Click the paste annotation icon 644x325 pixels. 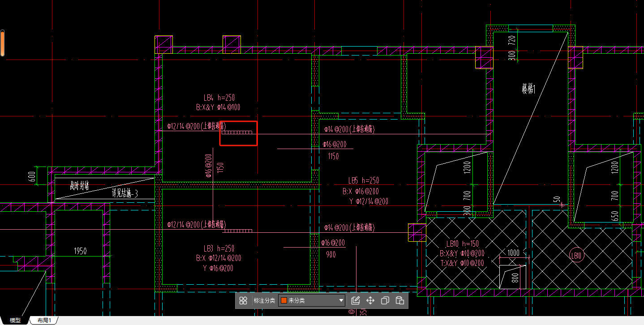point(400,300)
